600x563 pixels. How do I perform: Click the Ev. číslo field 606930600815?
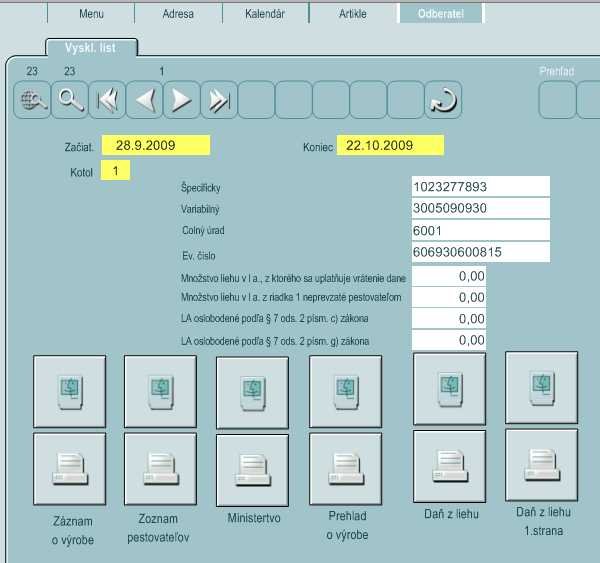(x=481, y=252)
